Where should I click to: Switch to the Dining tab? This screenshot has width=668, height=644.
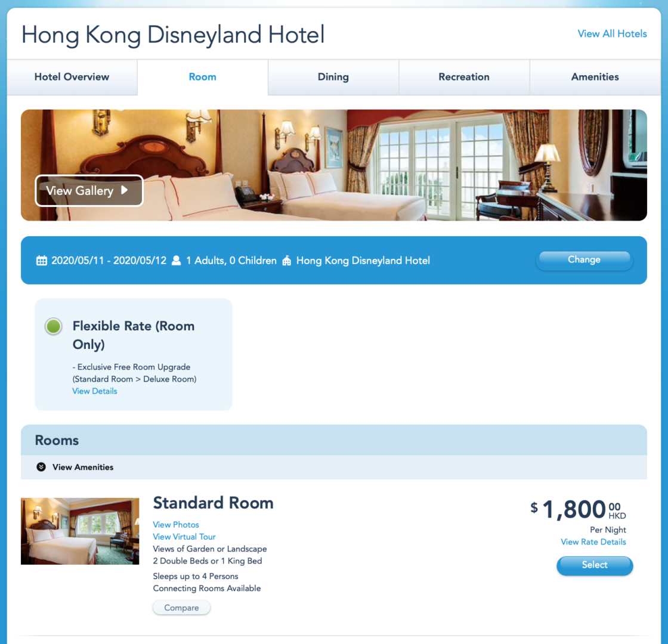(333, 77)
